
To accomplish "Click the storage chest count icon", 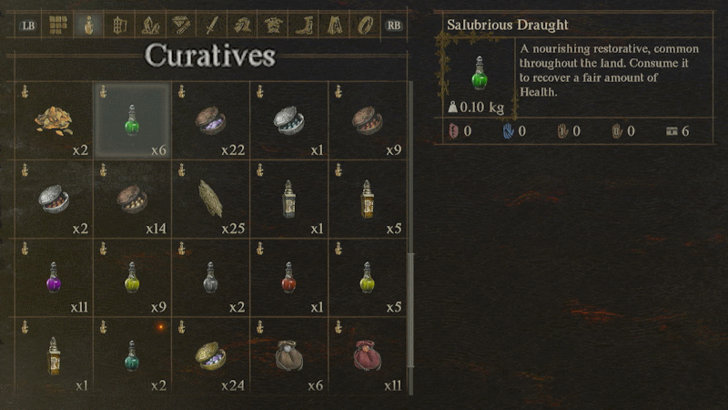I will [x=672, y=131].
